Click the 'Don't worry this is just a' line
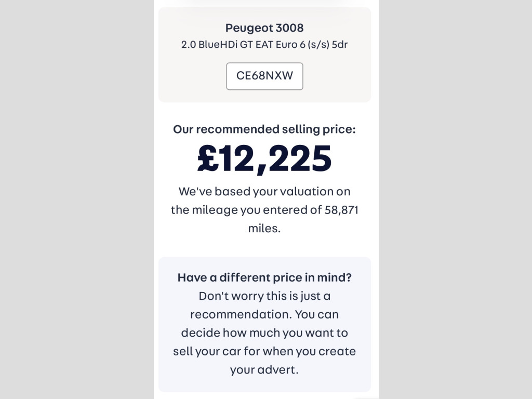 pyautogui.click(x=264, y=296)
